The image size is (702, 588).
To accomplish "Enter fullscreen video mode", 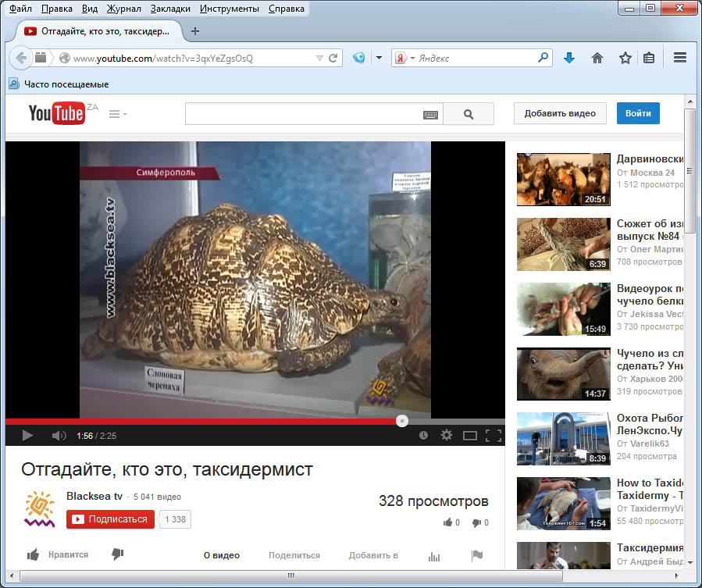I will point(493,436).
